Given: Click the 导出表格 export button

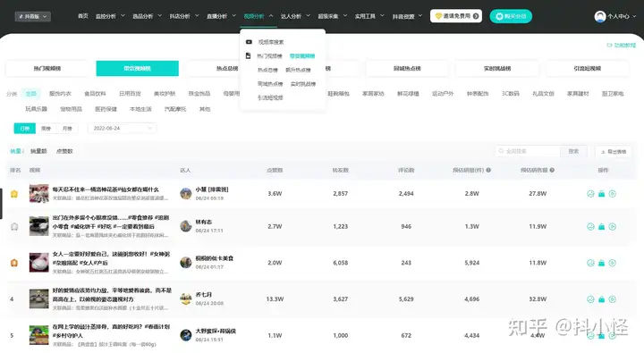Looking at the screenshot, I should click(x=614, y=151).
